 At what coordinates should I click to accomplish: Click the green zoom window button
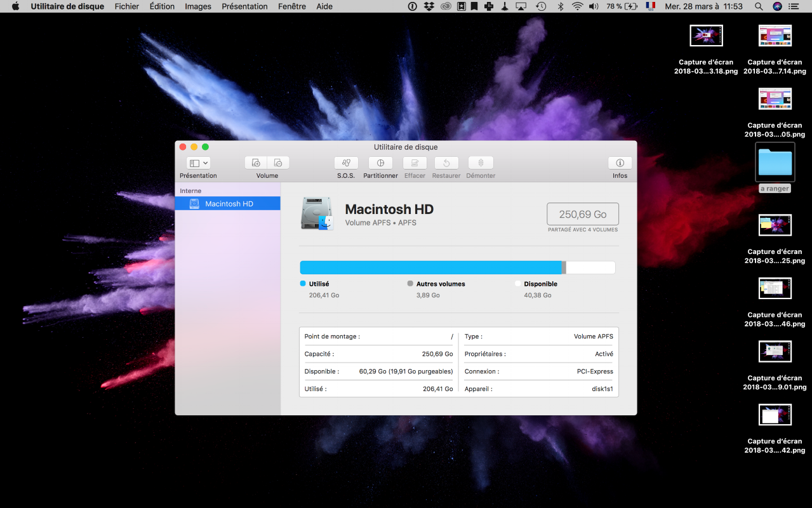[205, 147]
